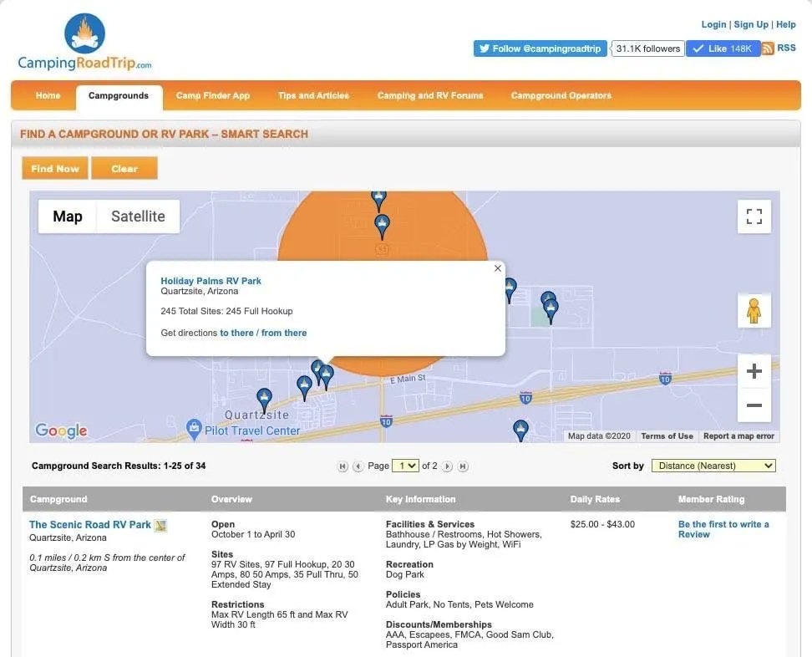Switch to Map view

pos(68,216)
